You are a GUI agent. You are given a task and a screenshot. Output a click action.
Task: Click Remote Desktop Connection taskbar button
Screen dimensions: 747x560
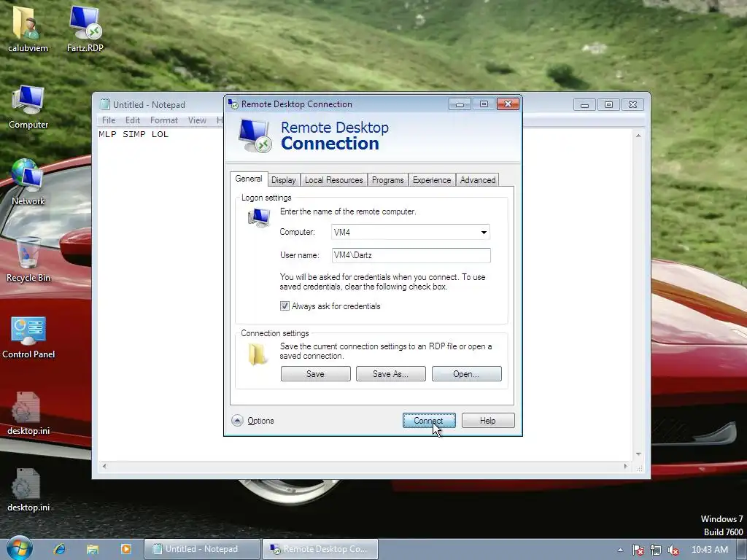(x=320, y=549)
